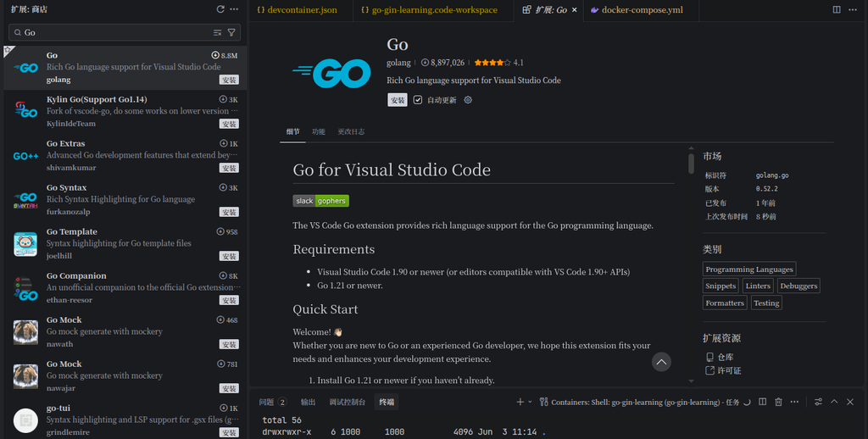Open the go-tui extension entry

(x=125, y=420)
